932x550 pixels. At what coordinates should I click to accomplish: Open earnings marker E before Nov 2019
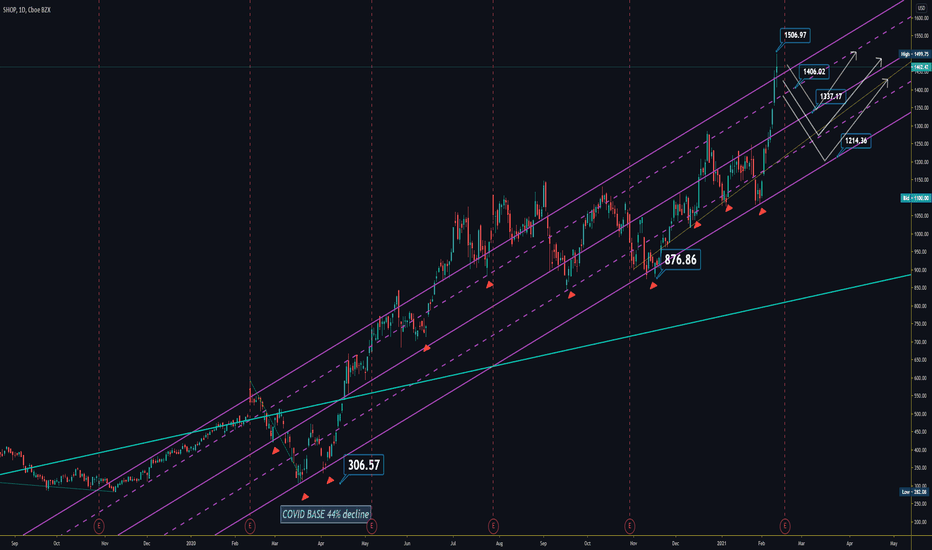[99, 526]
